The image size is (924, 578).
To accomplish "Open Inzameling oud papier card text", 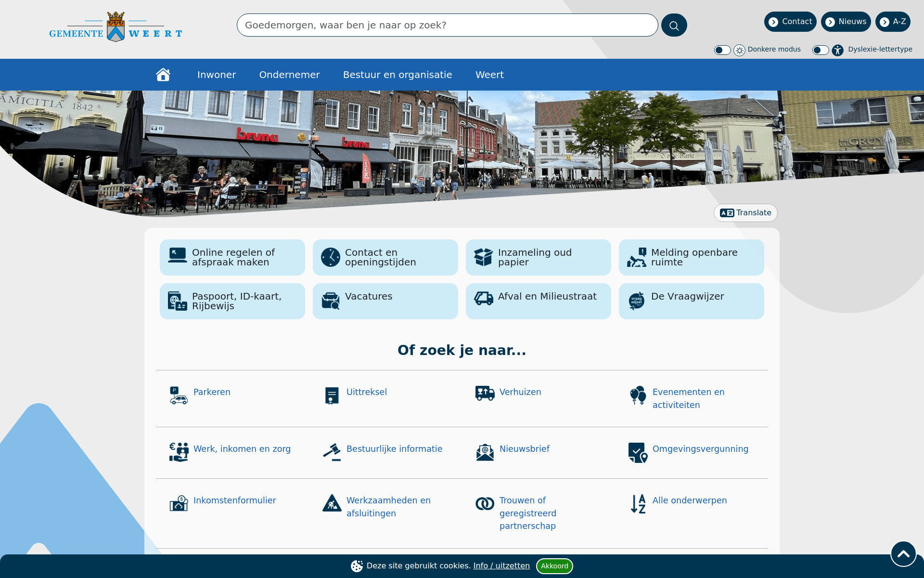I will 535,257.
